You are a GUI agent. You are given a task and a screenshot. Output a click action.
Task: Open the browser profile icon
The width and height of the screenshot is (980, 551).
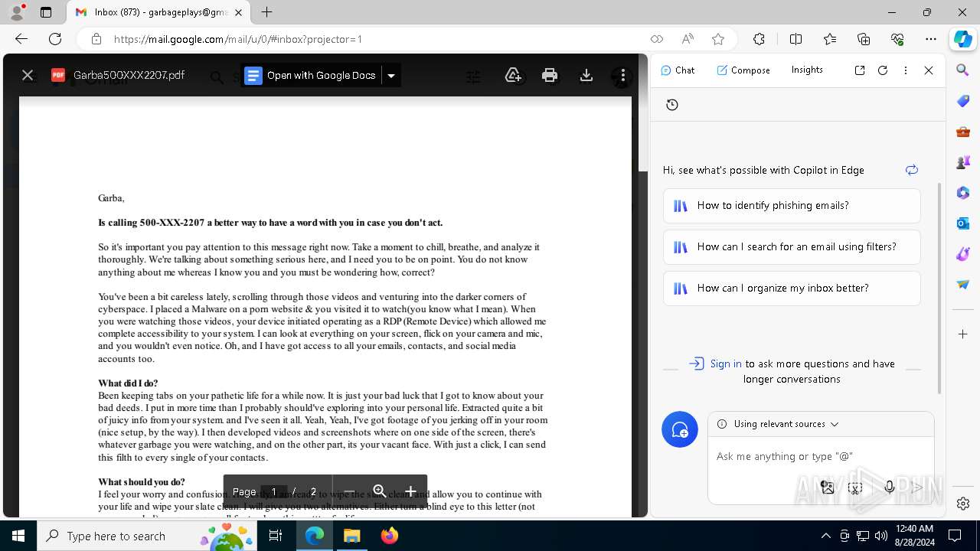[x=17, y=12]
